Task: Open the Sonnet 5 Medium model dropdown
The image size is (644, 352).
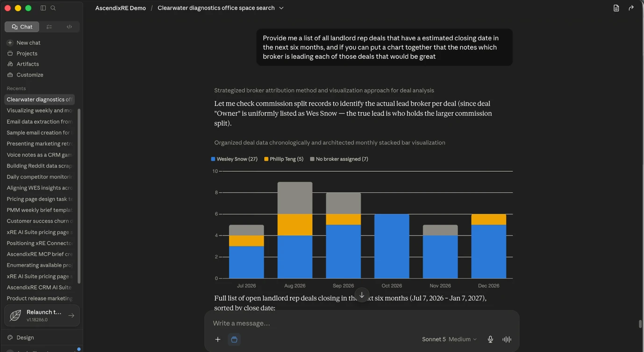Action: click(x=449, y=339)
